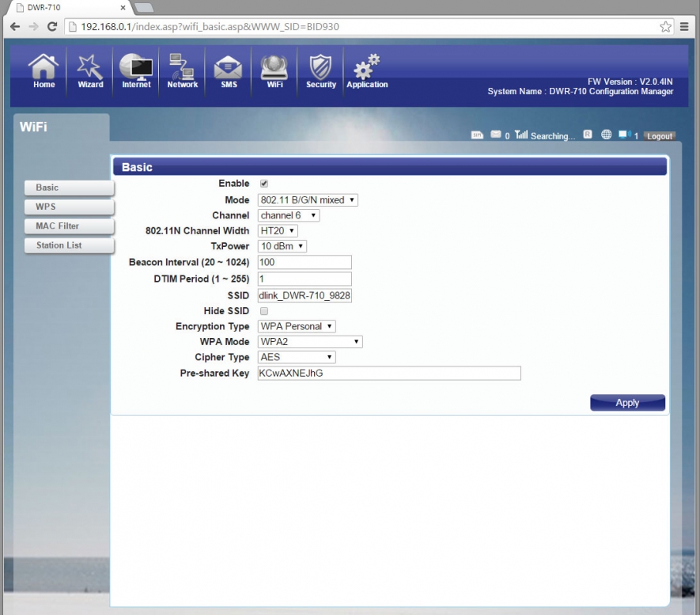This screenshot has width=700, height=615.
Task: Select the WPS sidebar menu item
Action: pyautogui.click(x=69, y=207)
